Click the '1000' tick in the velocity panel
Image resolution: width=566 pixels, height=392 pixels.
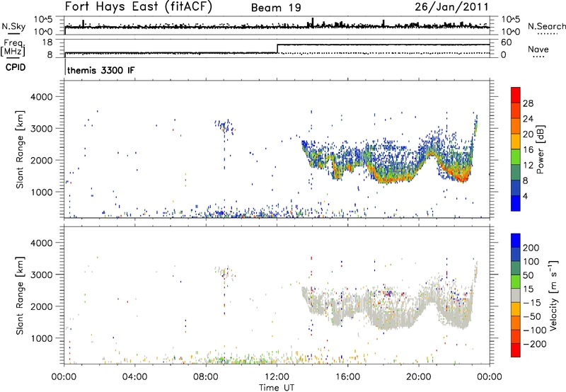41,338
